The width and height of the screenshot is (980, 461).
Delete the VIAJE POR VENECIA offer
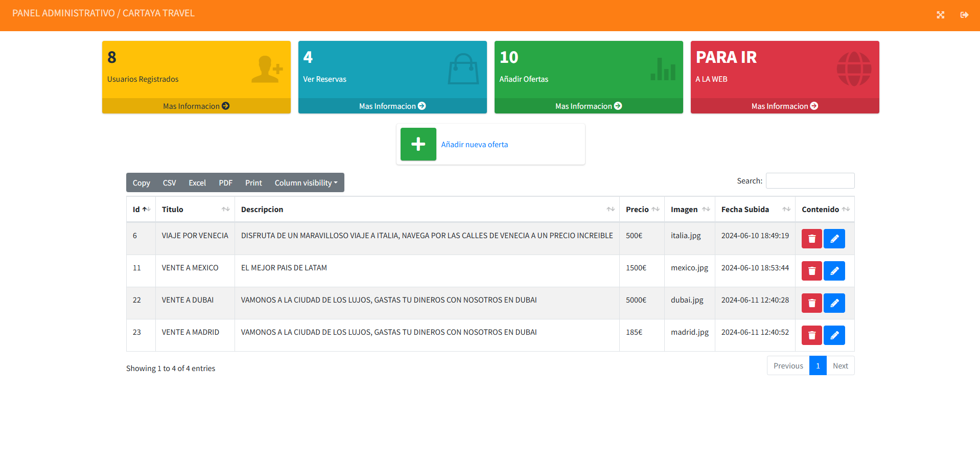811,239
